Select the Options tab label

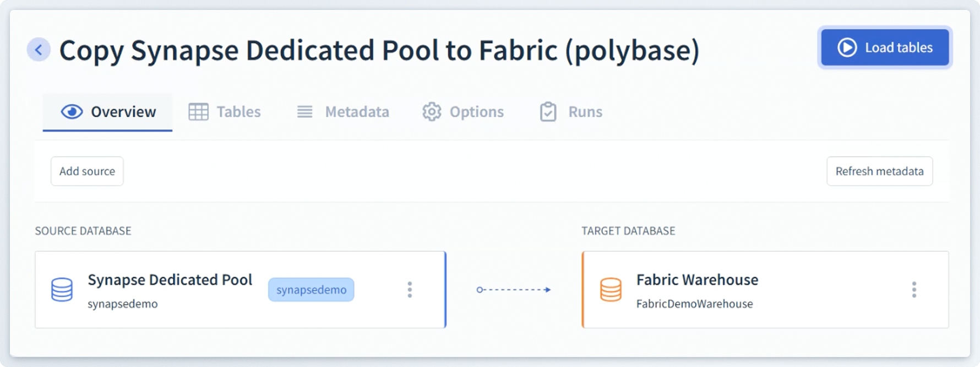pyautogui.click(x=476, y=112)
